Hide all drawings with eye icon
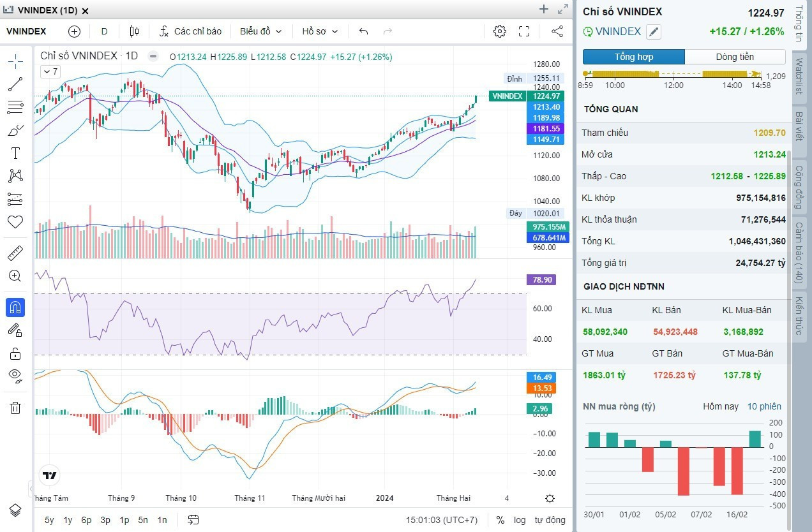812x532 pixels. tap(15, 374)
